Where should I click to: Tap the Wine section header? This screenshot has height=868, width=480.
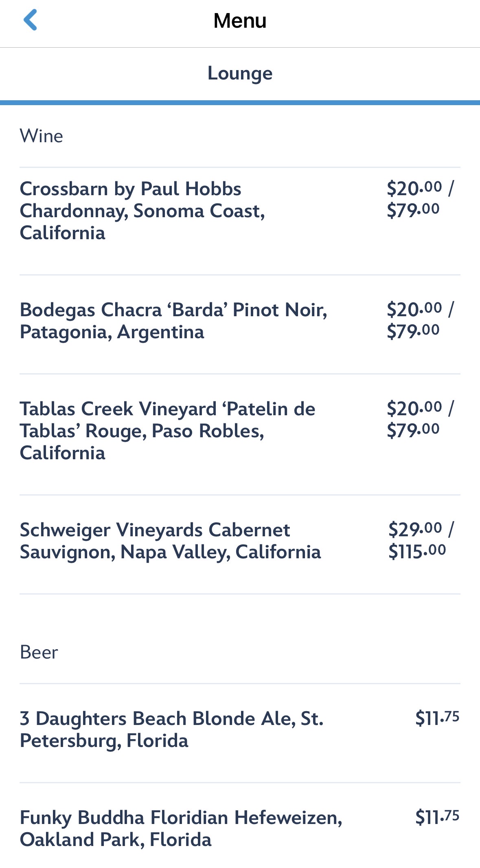(42, 136)
